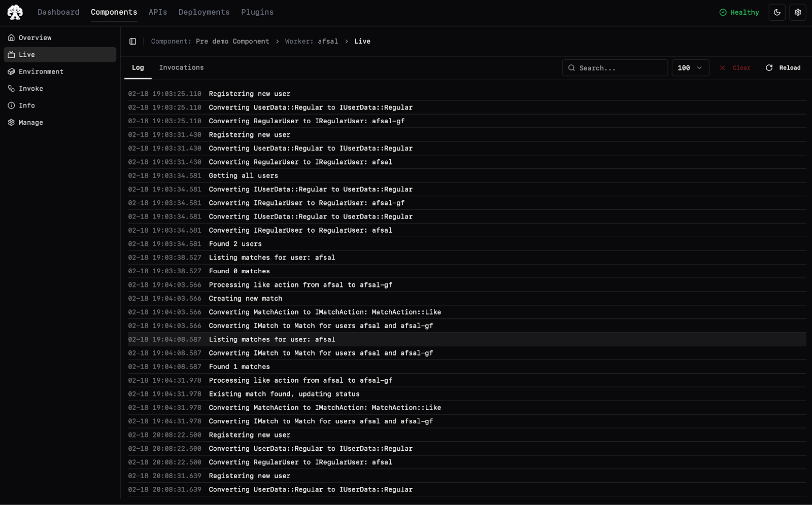This screenshot has height=505, width=812.
Task: Click highlighted 19:04:08.587 'Listing matches' row
Action: click(x=467, y=340)
